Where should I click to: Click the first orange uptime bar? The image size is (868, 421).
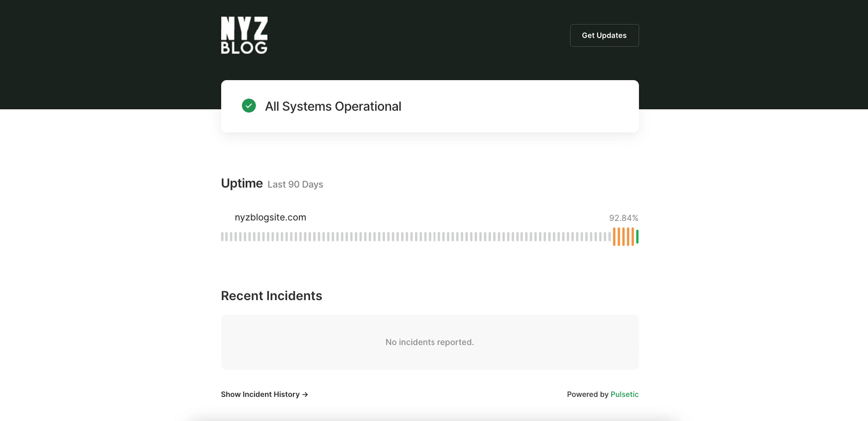click(614, 237)
